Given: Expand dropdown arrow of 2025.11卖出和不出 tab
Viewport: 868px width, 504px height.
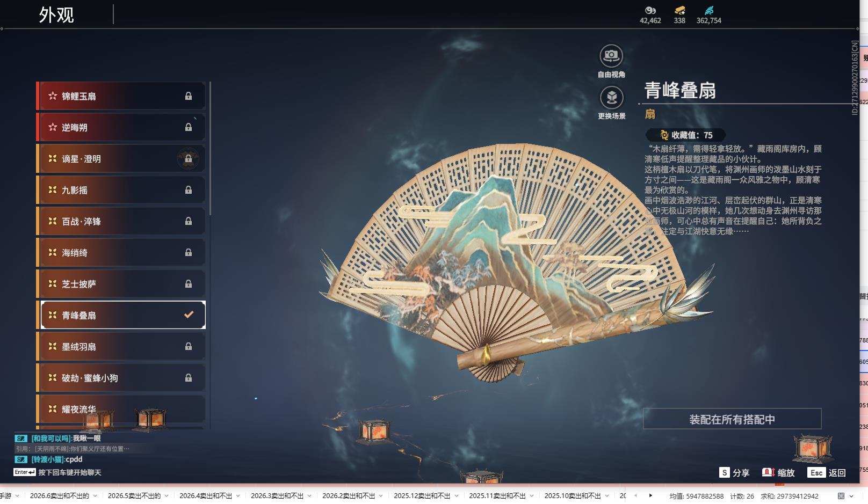Looking at the screenshot, I should tap(531, 496).
